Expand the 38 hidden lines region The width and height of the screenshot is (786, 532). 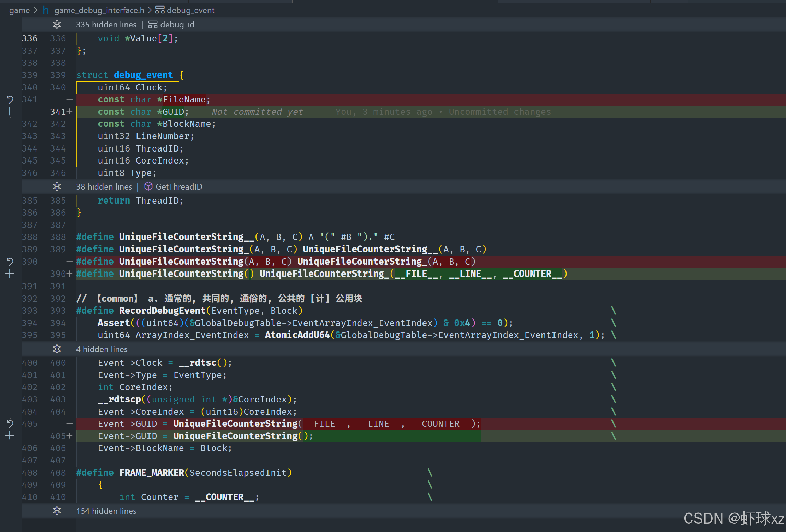click(57, 187)
